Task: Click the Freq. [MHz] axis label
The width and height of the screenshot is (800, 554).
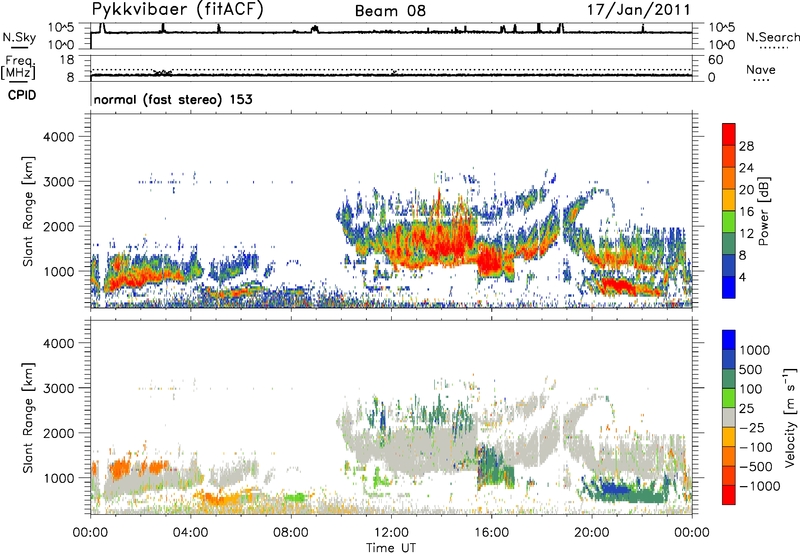Action: pyautogui.click(x=18, y=67)
